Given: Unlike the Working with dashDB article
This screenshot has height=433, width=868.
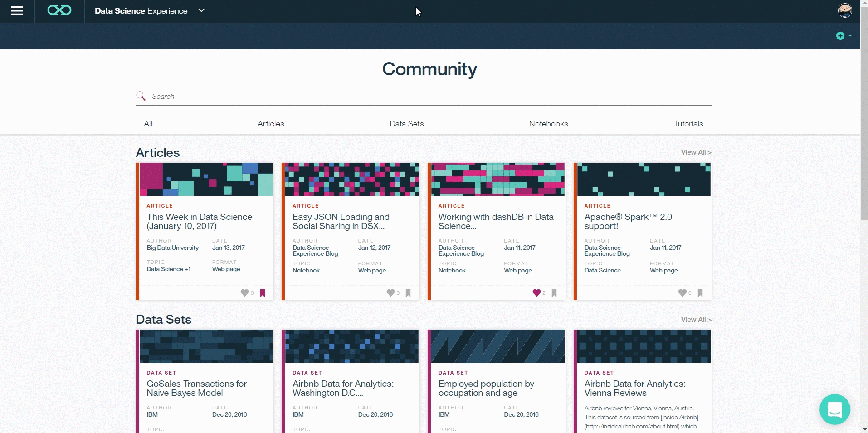Looking at the screenshot, I should [536, 293].
